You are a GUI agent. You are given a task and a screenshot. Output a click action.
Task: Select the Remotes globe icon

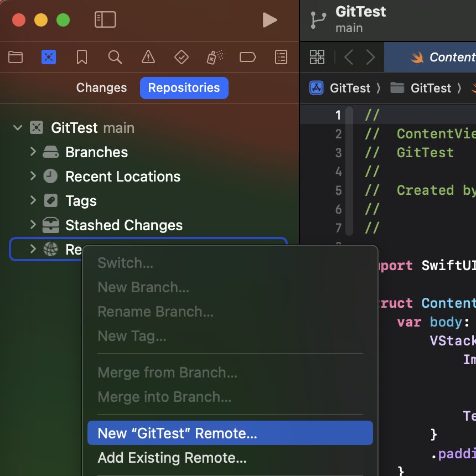tap(50, 249)
